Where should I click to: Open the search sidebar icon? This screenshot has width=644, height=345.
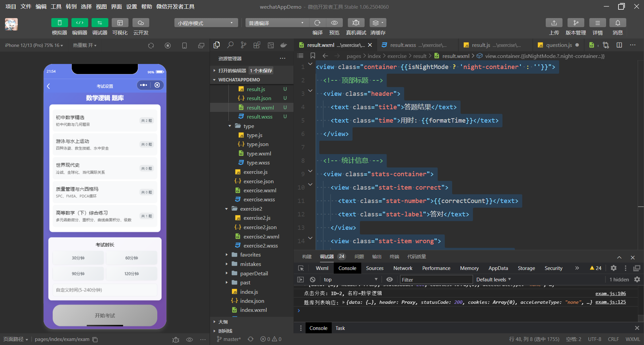(x=230, y=45)
